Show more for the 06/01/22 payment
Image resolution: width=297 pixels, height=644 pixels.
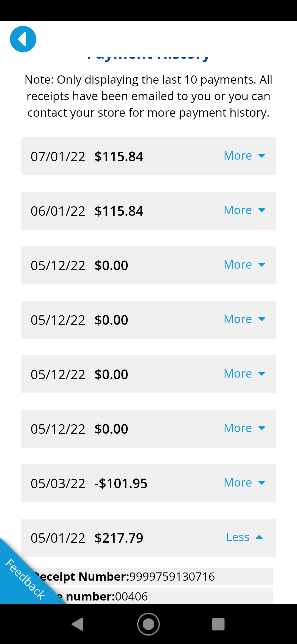244,210
